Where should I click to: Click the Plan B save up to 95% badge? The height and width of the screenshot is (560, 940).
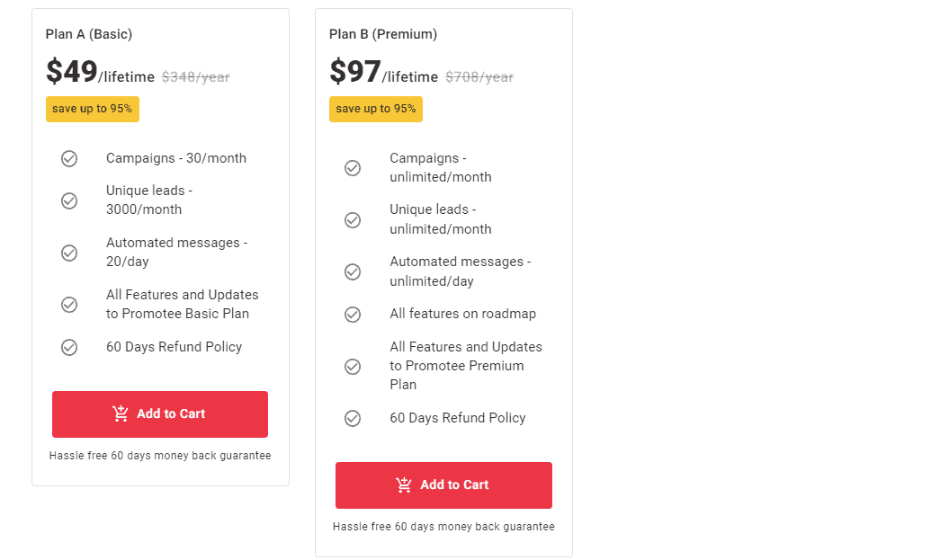coord(376,109)
